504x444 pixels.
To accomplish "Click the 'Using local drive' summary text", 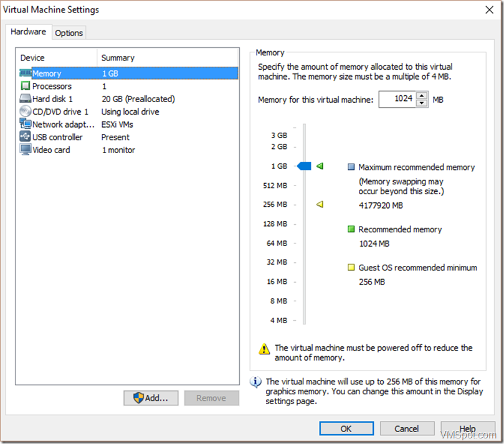I will click(x=130, y=112).
